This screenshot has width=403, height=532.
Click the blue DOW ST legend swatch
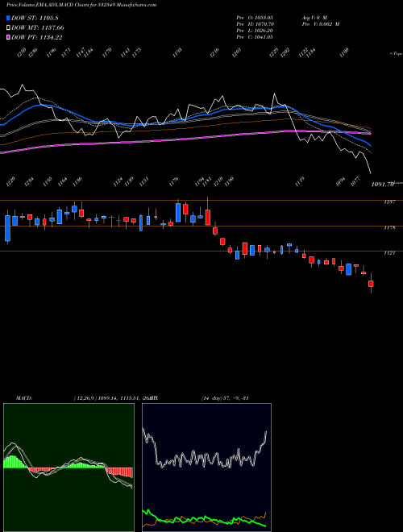point(8,18)
